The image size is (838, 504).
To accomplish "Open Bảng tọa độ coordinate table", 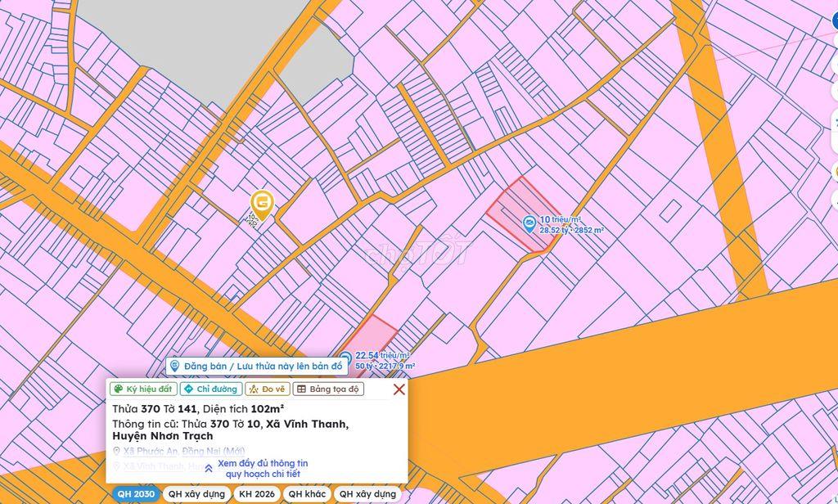I will click(329, 389).
